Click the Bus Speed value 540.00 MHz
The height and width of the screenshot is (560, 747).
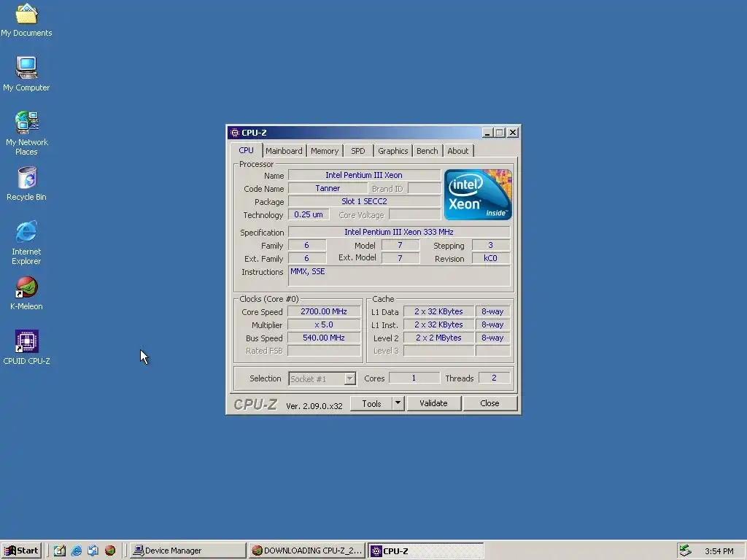click(x=324, y=338)
